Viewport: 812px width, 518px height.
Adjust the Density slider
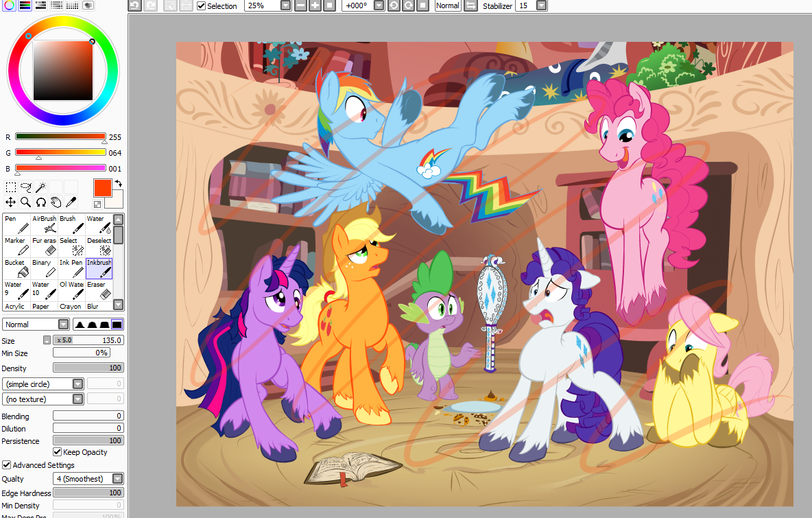tap(88, 368)
